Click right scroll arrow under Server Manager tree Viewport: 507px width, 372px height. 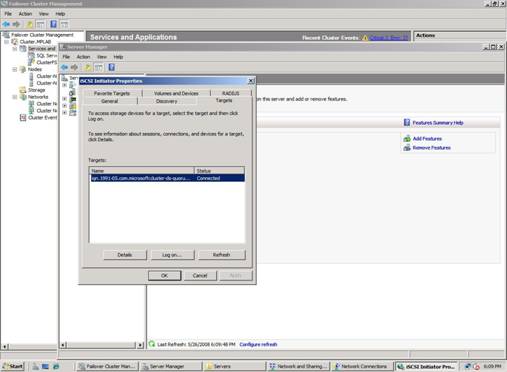140,345
